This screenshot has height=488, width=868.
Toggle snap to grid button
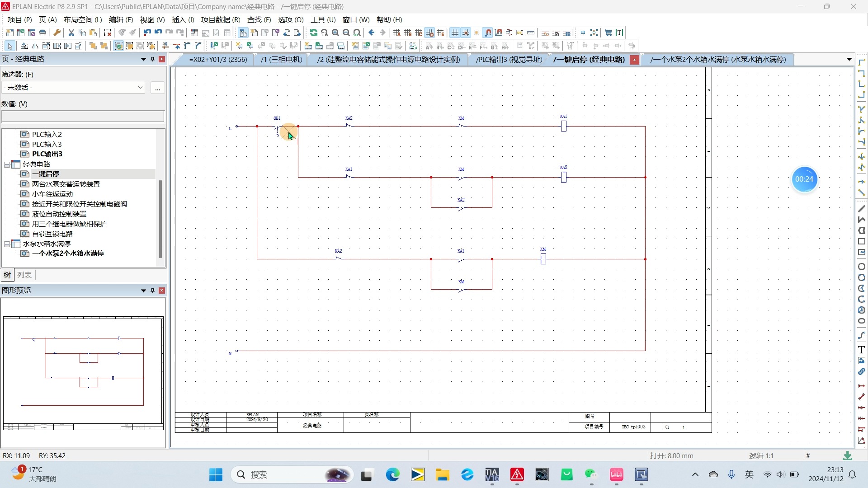466,33
